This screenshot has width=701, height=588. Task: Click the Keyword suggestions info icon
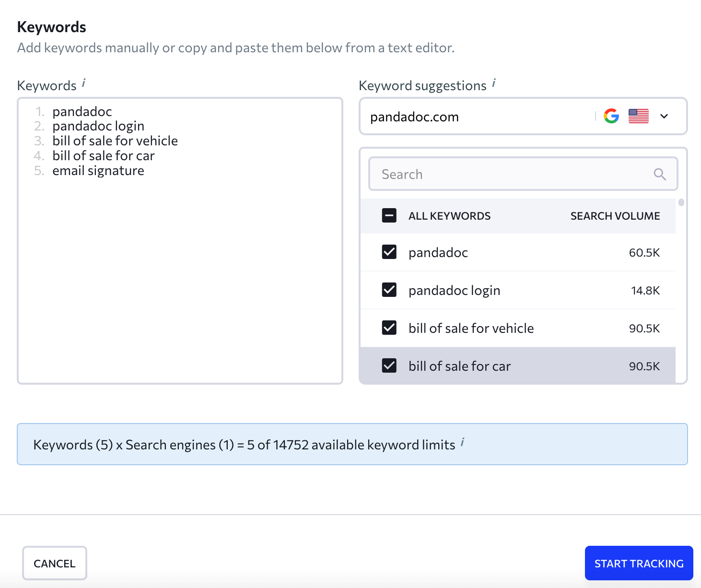494,83
